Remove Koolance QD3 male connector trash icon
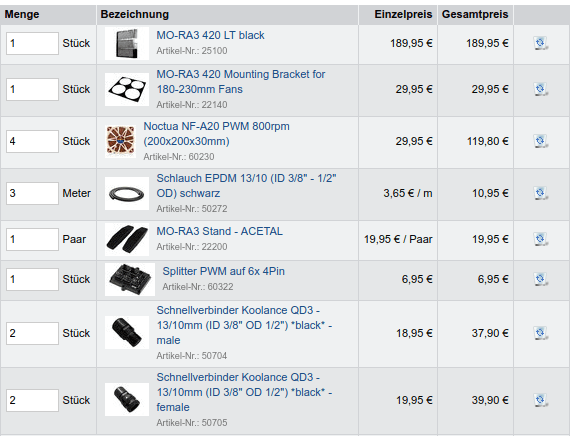This screenshot has width=576, height=436. coord(540,333)
